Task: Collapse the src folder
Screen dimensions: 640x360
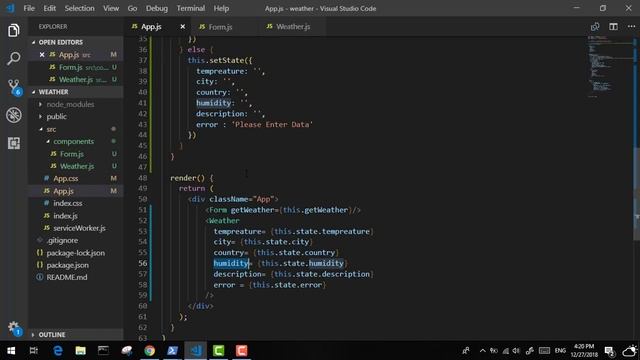Action: pos(51,129)
